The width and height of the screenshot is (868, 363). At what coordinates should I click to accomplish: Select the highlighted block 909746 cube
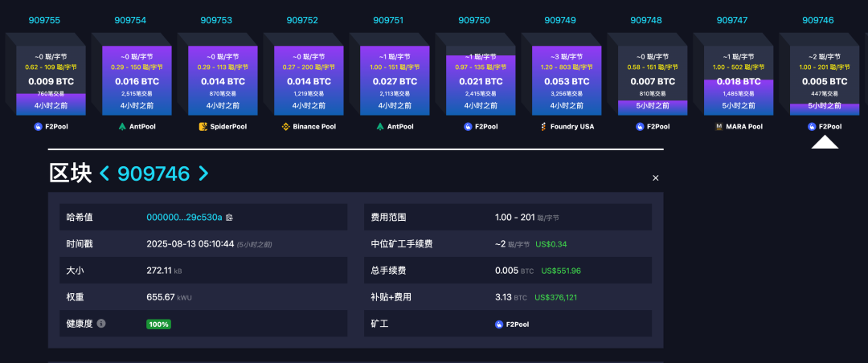pyautogui.click(x=825, y=80)
